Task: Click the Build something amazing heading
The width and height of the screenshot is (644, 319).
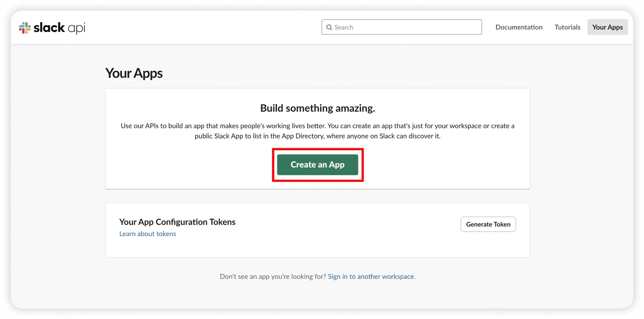Action: (317, 108)
